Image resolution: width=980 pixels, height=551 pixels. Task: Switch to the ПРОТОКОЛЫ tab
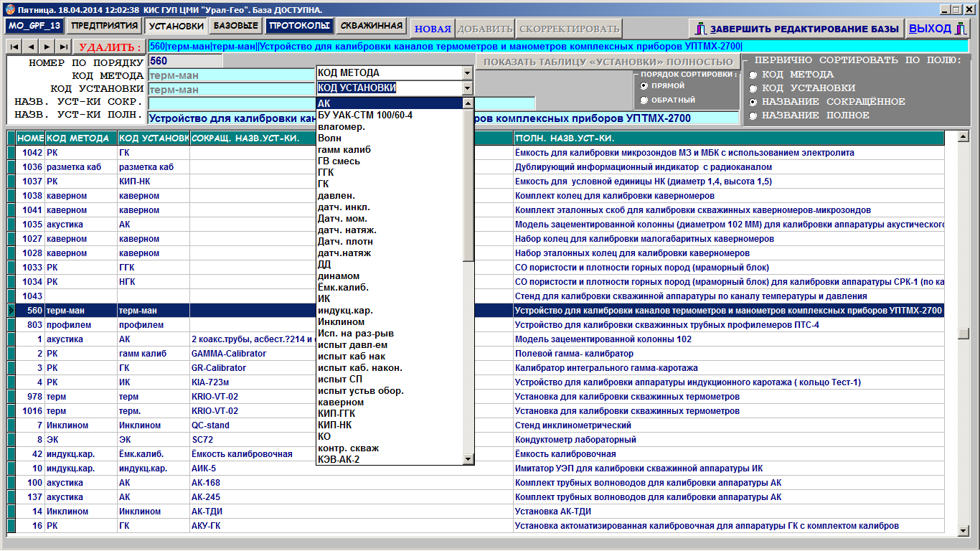(x=300, y=26)
